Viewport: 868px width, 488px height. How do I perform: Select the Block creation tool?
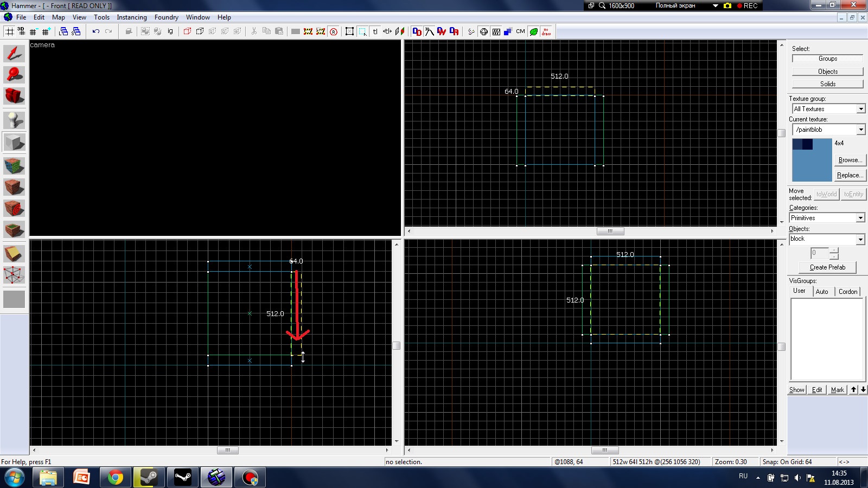[x=14, y=143]
